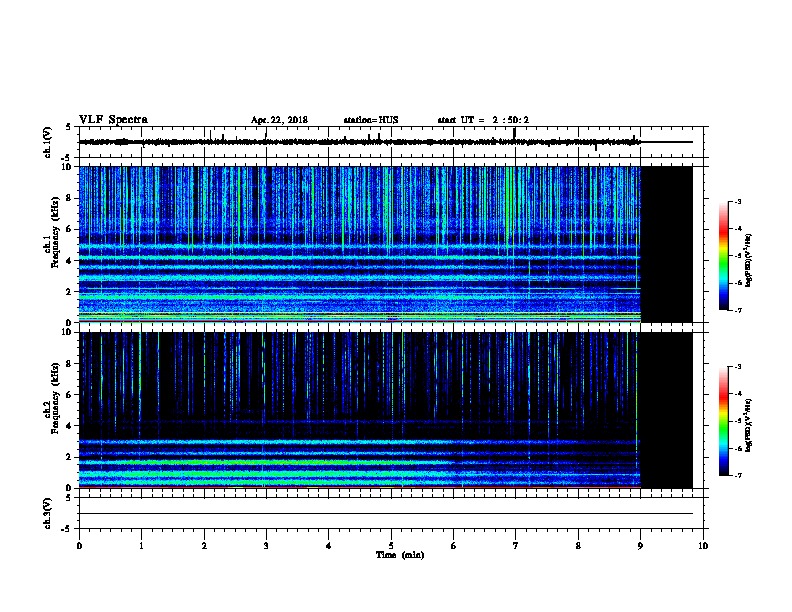
Task: Click the time axis tick label "4"
Action: [x=329, y=545]
